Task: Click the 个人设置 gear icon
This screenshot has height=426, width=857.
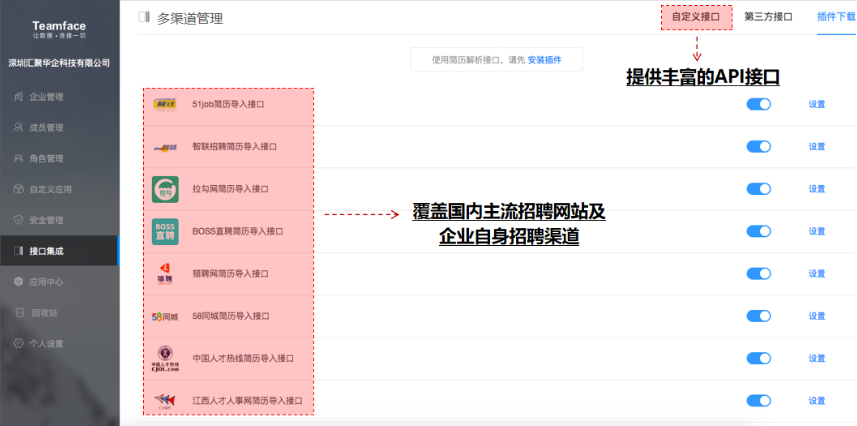Action: tap(18, 343)
